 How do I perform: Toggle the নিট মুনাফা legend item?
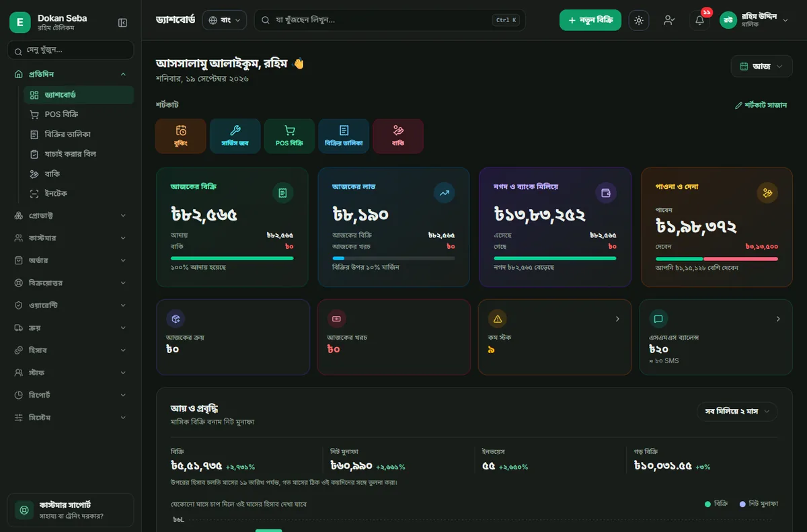click(759, 503)
